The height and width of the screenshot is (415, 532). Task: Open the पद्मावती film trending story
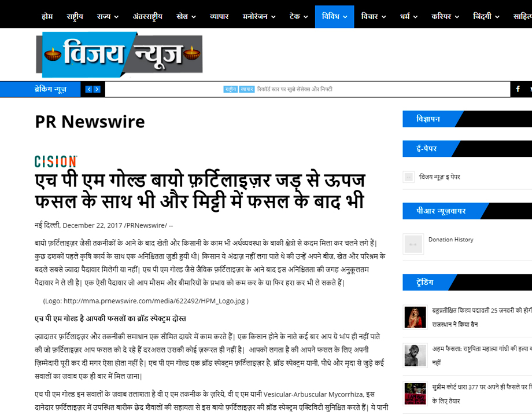(482, 318)
